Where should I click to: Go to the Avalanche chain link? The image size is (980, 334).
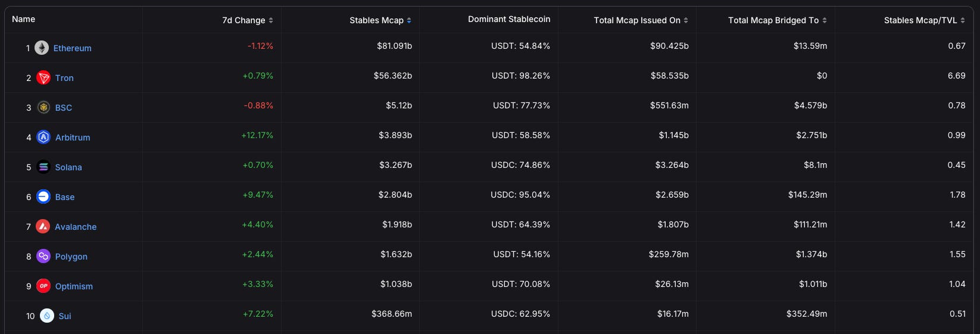click(76, 227)
